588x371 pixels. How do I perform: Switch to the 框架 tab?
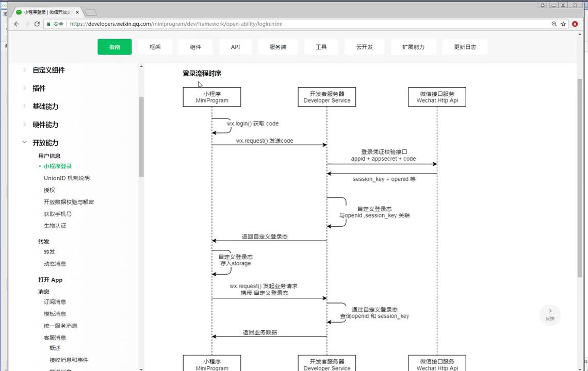(155, 47)
